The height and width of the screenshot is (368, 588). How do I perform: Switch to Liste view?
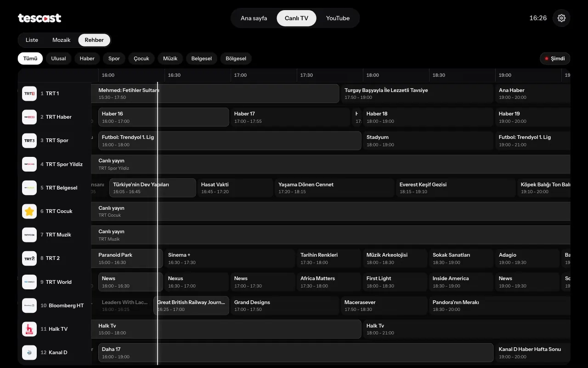(x=32, y=40)
